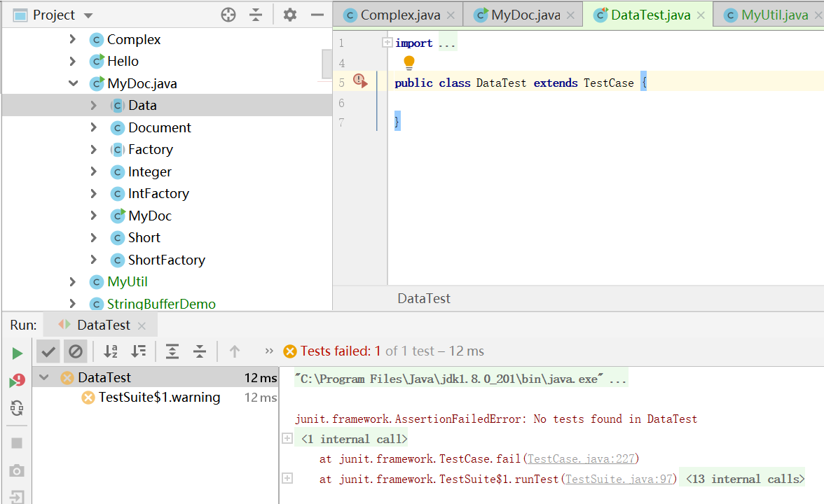This screenshot has height=504, width=824.
Task: Toggle Show Ignored tests filter
Action: (x=76, y=351)
